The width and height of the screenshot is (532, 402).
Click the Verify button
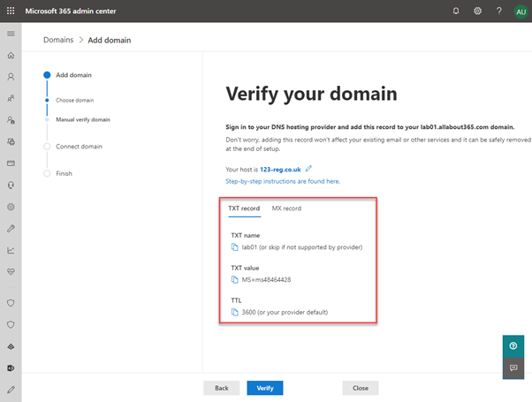point(264,388)
